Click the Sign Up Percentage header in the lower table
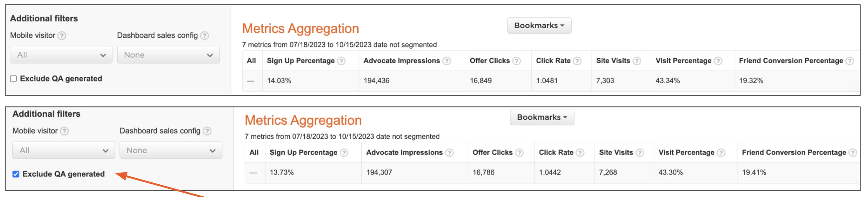868x197 pixels. pos(303,153)
